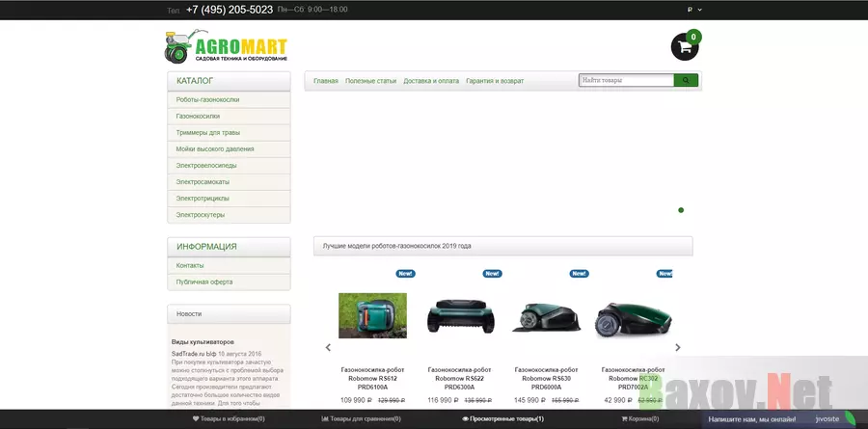Screen dimensions: 868x429
Task: Click Robomow RS630 product thumbnail
Action: pos(547,317)
